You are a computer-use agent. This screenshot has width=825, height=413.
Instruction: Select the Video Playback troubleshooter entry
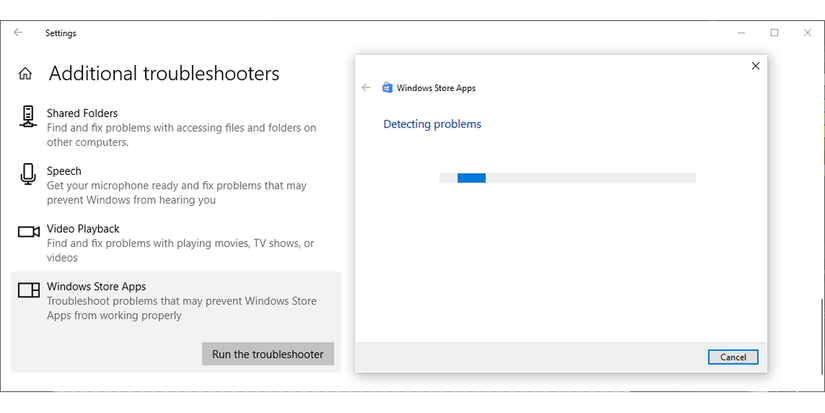coord(83,229)
